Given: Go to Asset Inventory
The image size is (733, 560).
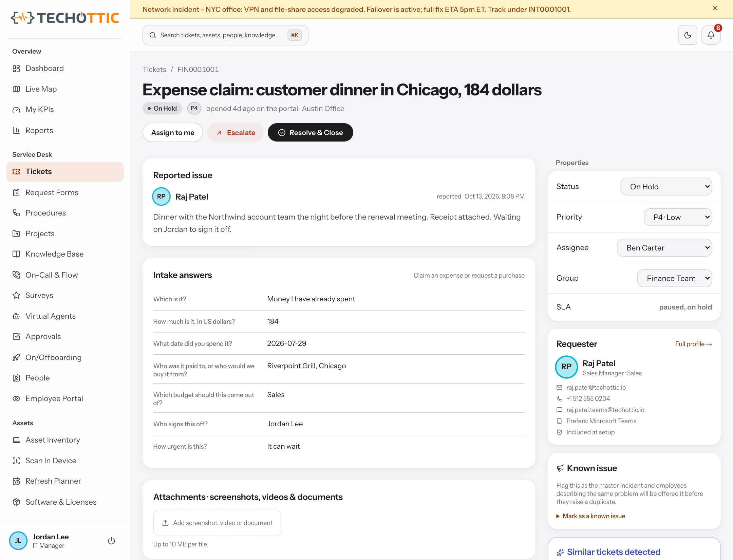Looking at the screenshot, I should point(65,440).
